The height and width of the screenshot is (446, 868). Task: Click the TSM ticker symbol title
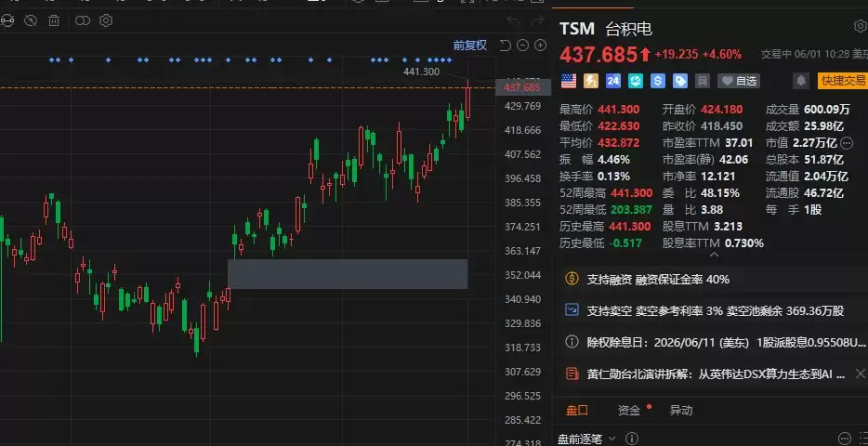point(577,28)
